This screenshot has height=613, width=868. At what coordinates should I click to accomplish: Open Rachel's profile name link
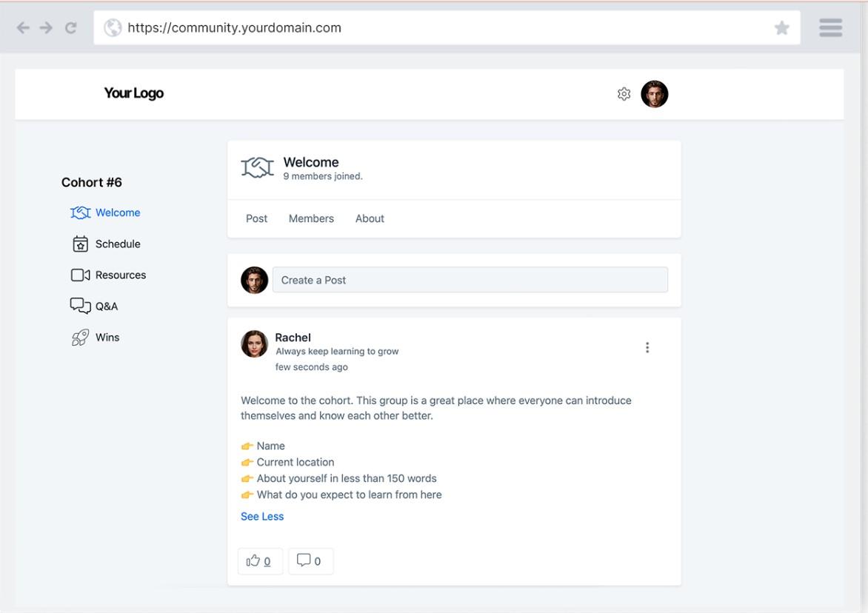pos(293,338)
